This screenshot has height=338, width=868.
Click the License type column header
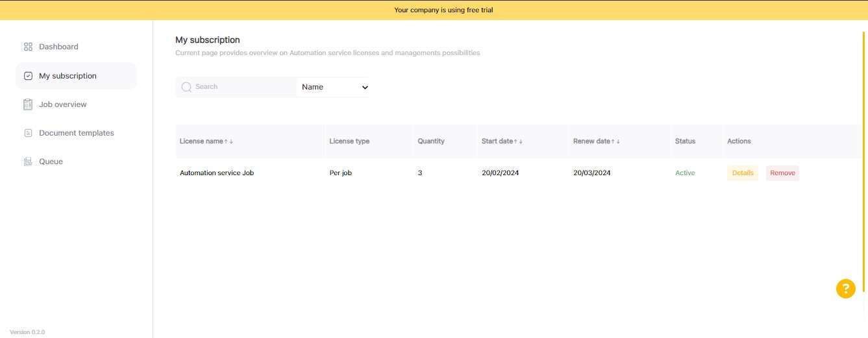click(x=349, y=141)
